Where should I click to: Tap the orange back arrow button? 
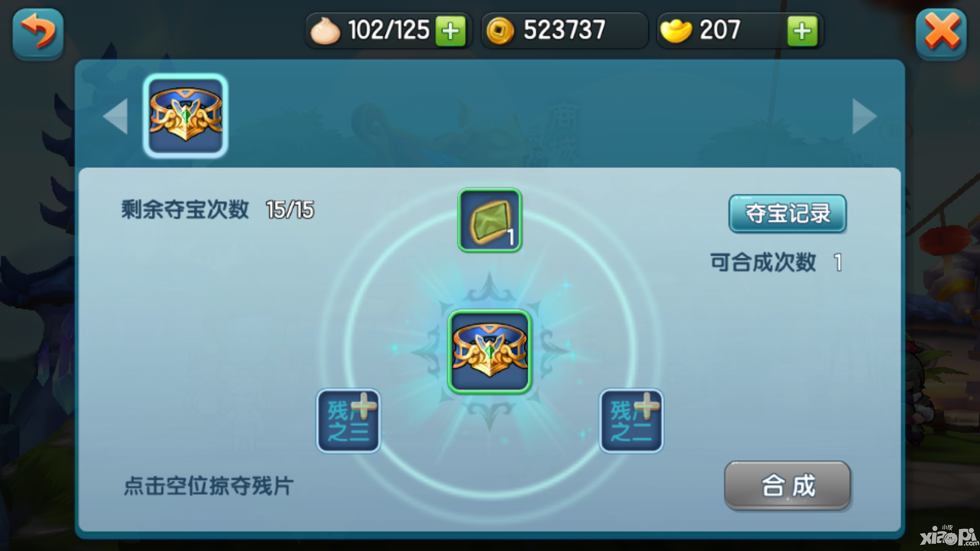tap(38, 34)
